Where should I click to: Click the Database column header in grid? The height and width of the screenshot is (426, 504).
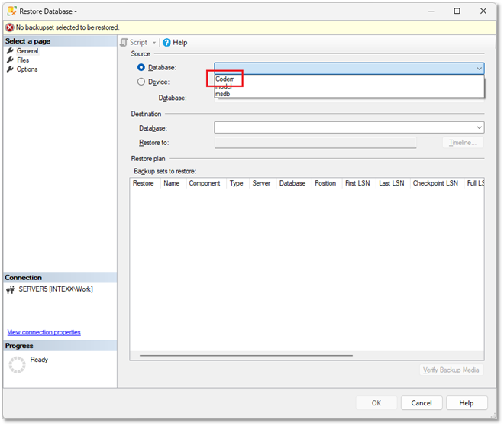point(292,183)
